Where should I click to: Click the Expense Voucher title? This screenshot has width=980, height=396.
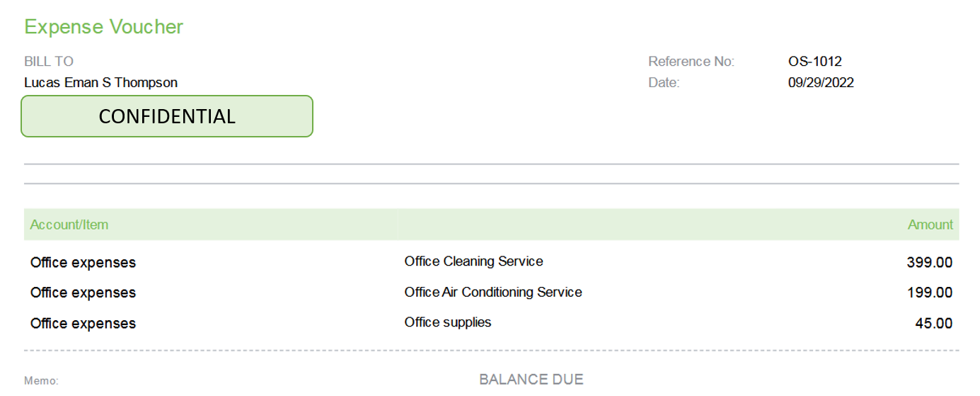pyautogui.click(x=103, y=27)
